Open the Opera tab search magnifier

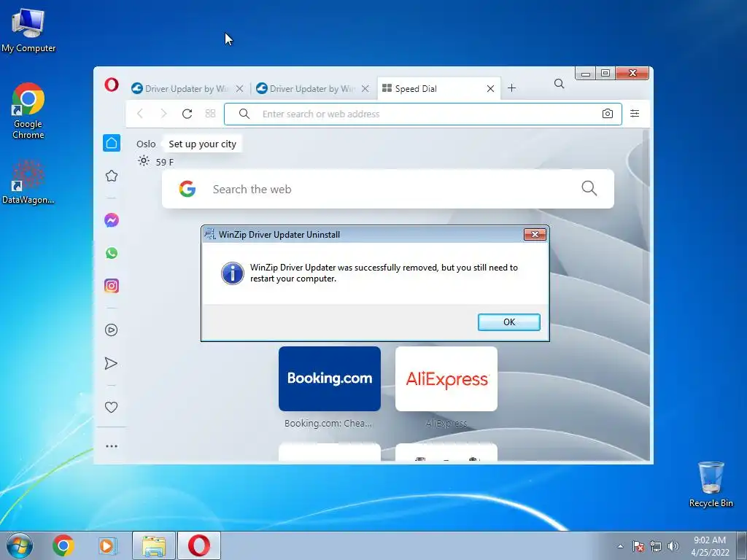click(560, 84)
